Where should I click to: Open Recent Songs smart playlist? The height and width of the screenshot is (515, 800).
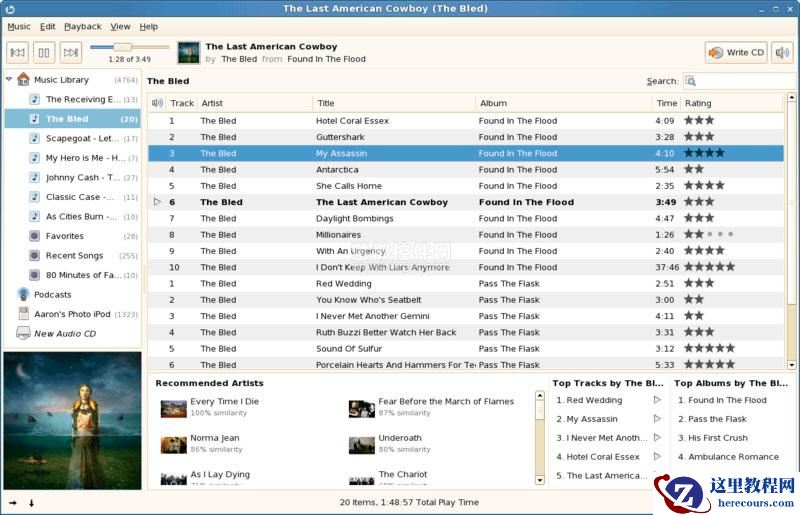click(x=71, y=255)
